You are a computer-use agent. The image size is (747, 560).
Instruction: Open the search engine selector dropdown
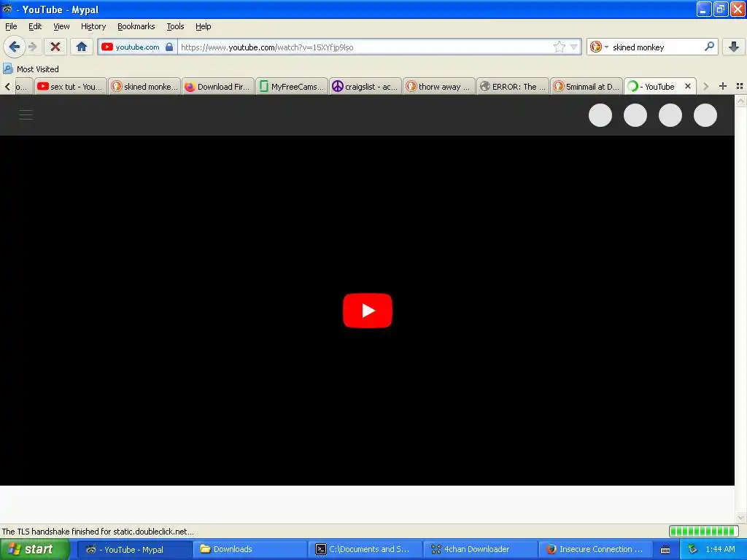click(600, 47)
